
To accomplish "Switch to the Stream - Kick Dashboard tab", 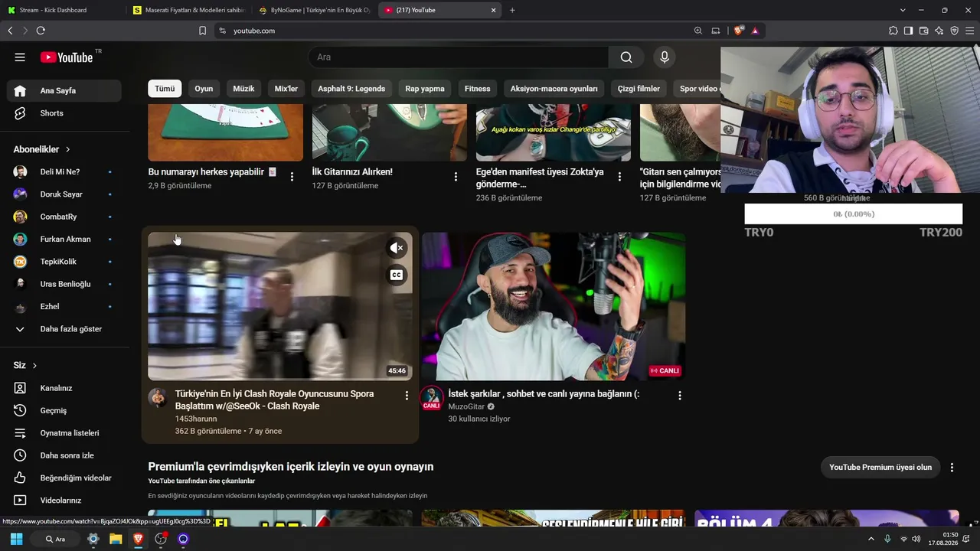I will [x=63, y=10].
